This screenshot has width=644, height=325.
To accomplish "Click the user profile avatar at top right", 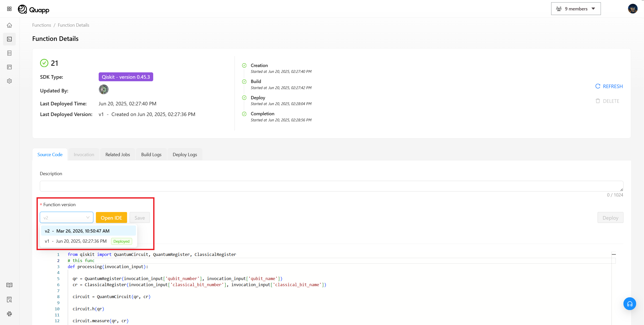I will (633, 9).
